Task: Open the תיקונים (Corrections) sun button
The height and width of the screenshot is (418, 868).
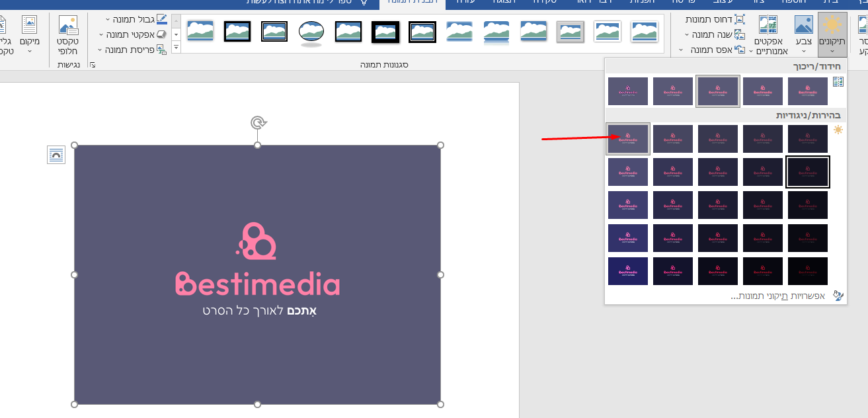Action: (832, 34)
